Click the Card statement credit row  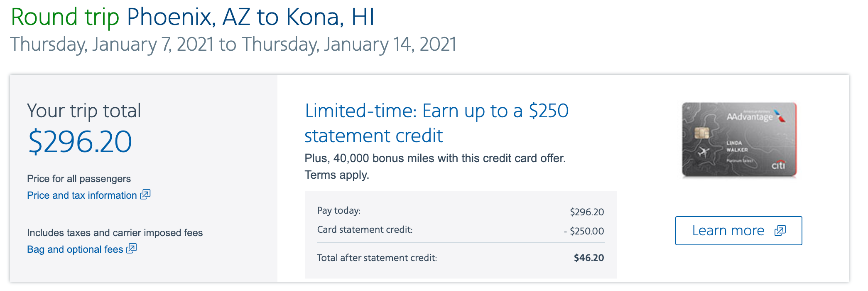[460, 230]
